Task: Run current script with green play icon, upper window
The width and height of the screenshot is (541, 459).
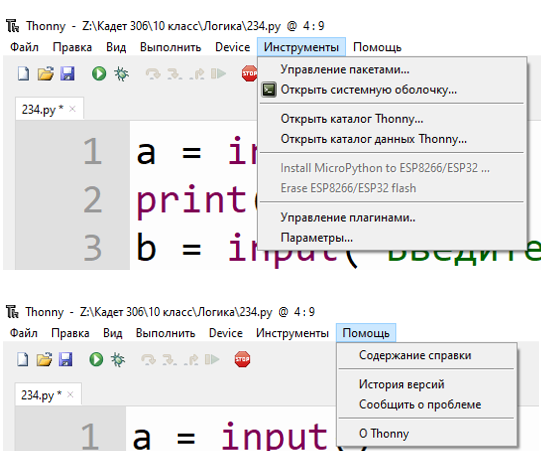Action: point(99,74)
